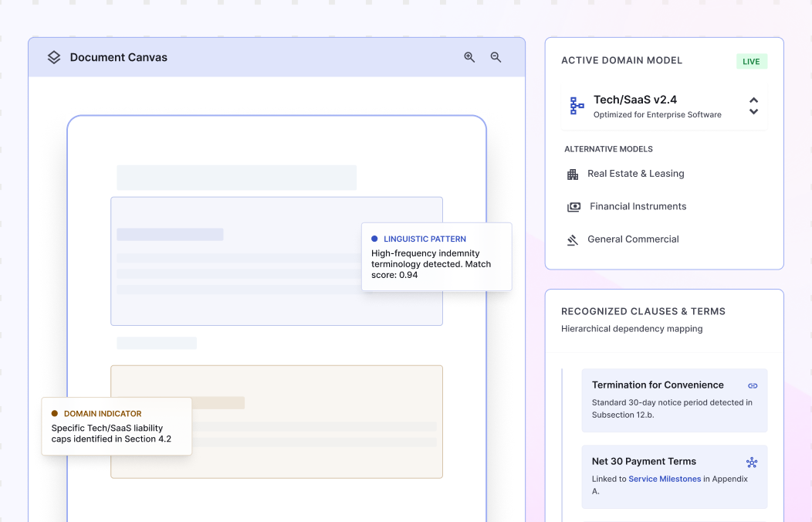Image resolution: width=812 pixels, height=522 pixels.
Task: Click the General Commercial gavel icon
Action: point(572,240)
